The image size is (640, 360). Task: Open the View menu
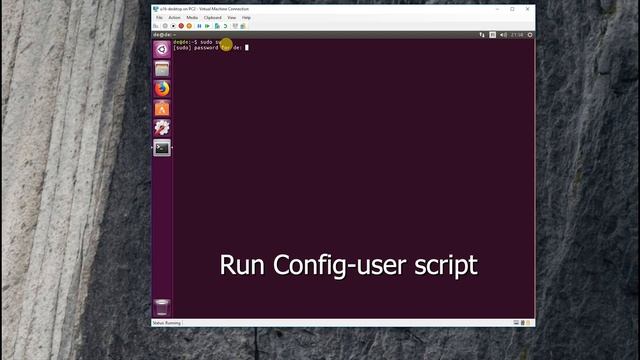tap(232, 18)
